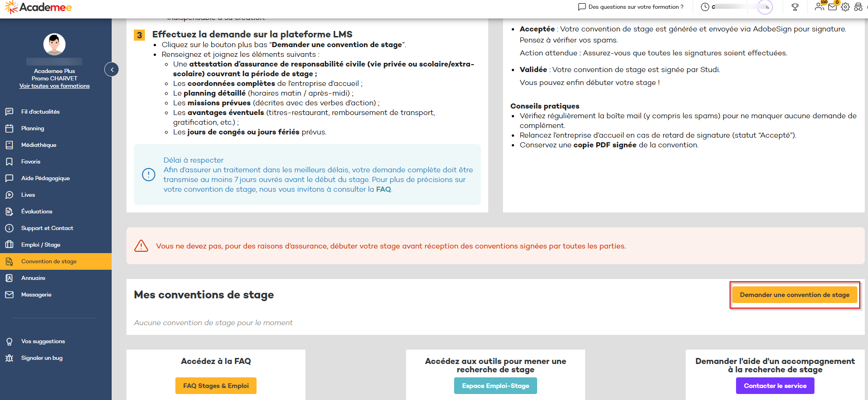Click the clock time-tracking icon
The image size is (868, 400).
tap(705, 7)
